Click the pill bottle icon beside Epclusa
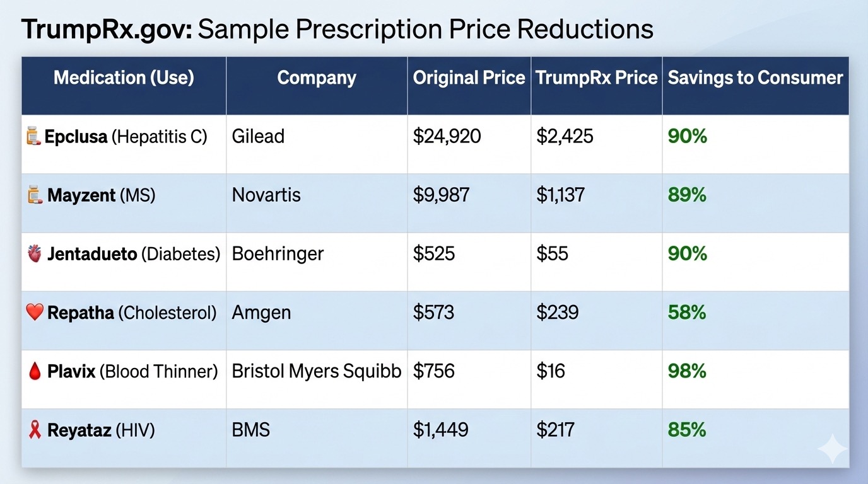Viewport: 868px width, 484px height. point(34,135)
